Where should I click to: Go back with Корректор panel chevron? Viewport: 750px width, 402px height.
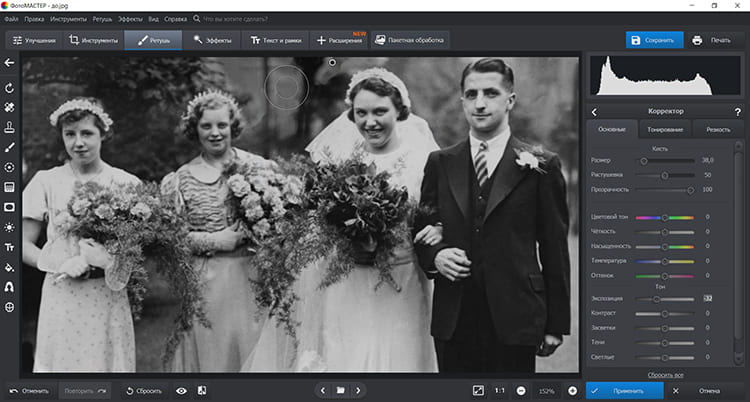pos(595,112)
